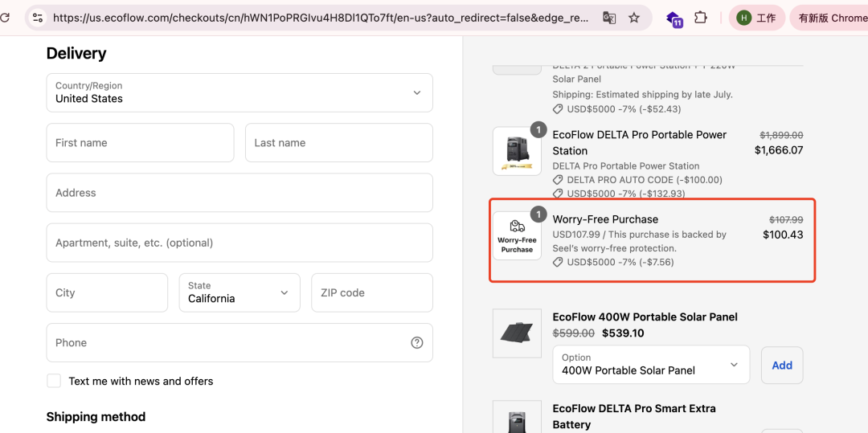Click the Worry-Free Purchase truck icon
The height and width of the screenshot is (433, 868).
(x=517, y=227)
